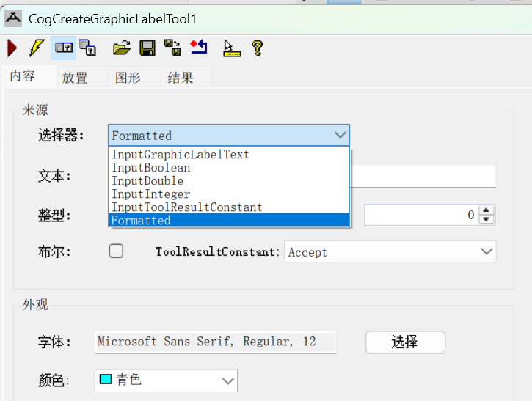Open help with the yellow question mark
532x401 pixels.
(258, 48)
